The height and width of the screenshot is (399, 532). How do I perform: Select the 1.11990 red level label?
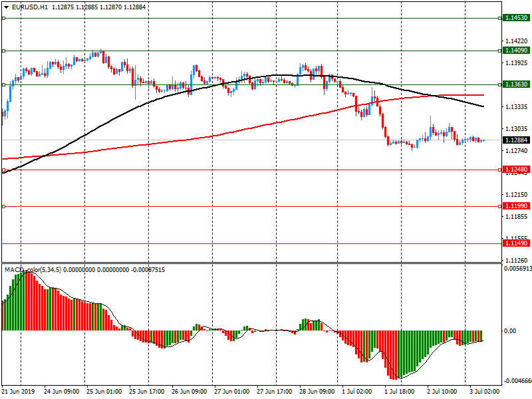[517, 206]
